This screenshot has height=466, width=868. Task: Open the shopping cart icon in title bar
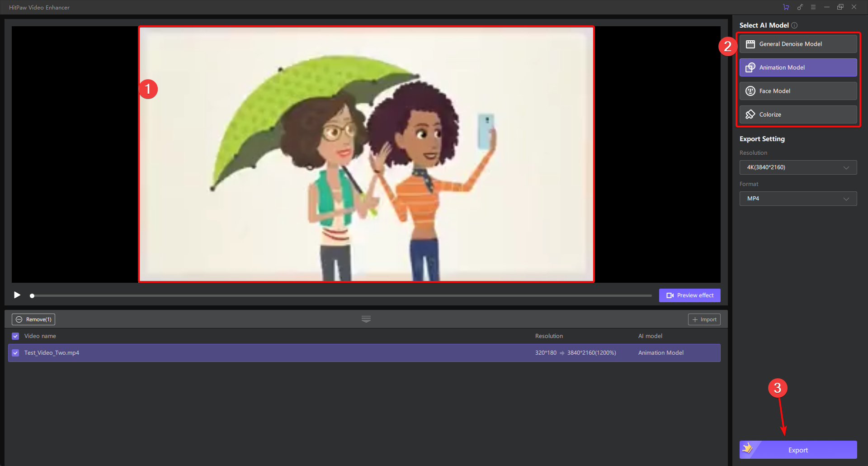[786, 7]
